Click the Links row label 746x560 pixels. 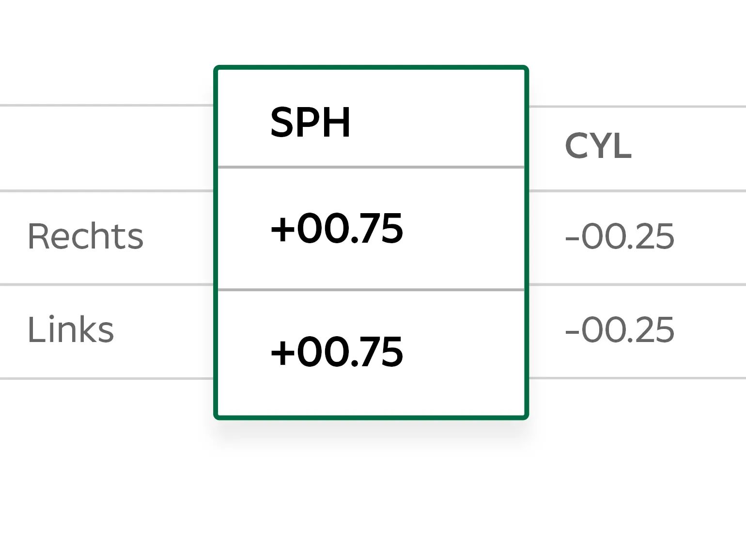point(71,329)
